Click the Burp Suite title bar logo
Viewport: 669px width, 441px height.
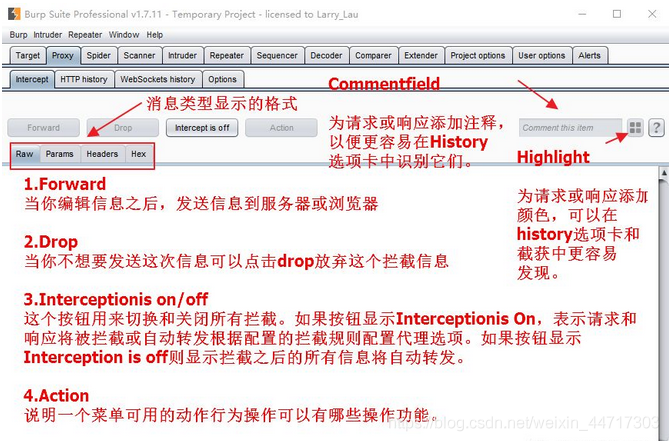(x=10, y=14)
